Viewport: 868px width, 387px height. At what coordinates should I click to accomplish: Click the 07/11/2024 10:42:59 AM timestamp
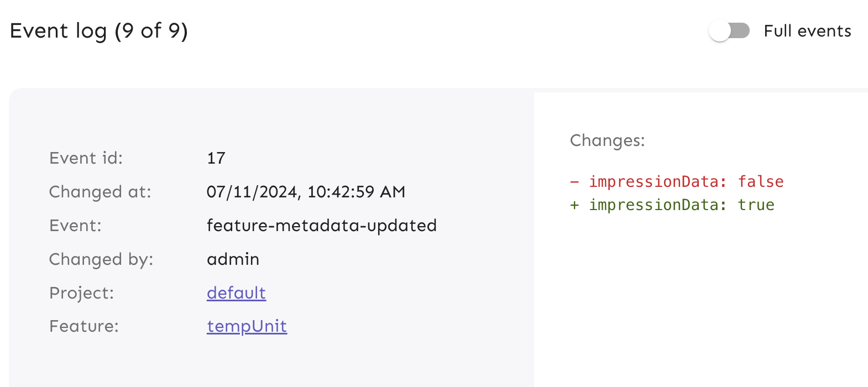pyautogui.click(x=306, y=192)
